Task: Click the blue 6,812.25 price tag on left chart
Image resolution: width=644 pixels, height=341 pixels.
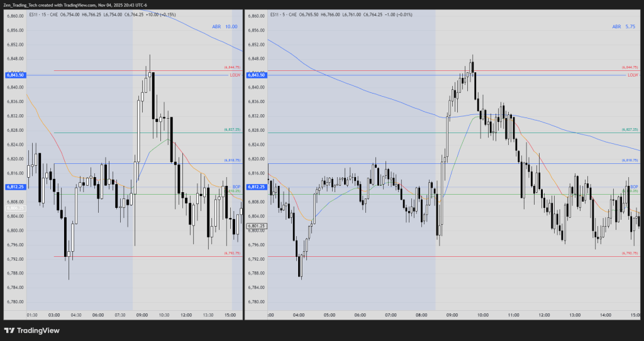Action: pyautogui.click(x=14, y=187)
